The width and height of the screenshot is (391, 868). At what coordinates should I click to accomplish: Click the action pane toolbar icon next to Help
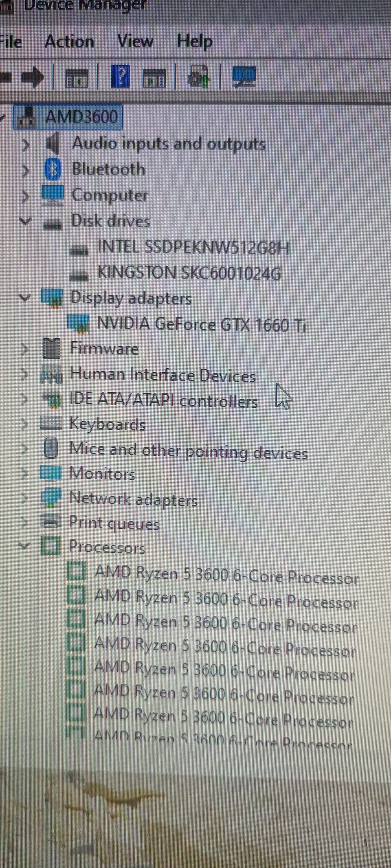tap(154, 78)
